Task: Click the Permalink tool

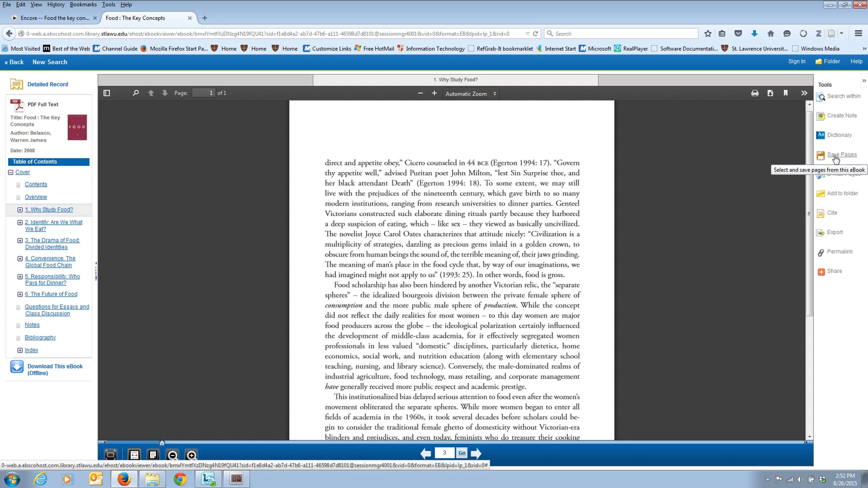Action: [839, 252]
